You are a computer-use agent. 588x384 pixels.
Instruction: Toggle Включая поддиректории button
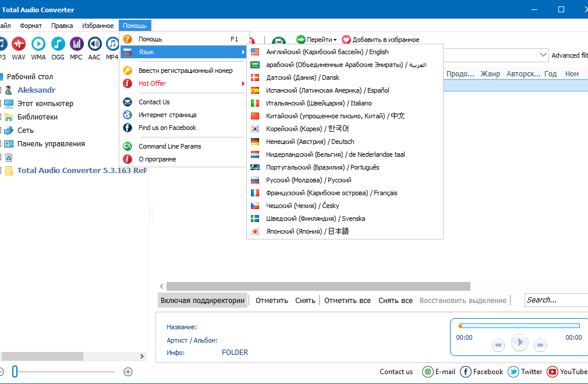(x=203, y=300)
